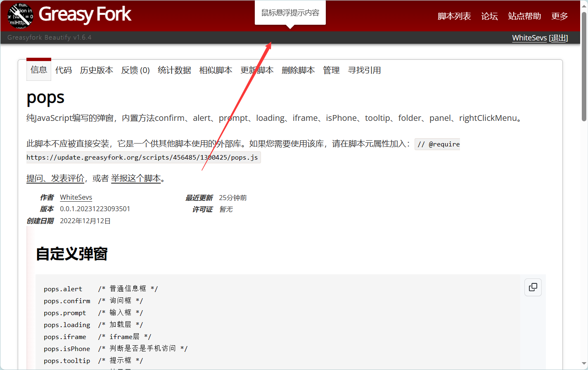
Task: Go to the 删除脚本 tab
Action: (x=298, y=70)
